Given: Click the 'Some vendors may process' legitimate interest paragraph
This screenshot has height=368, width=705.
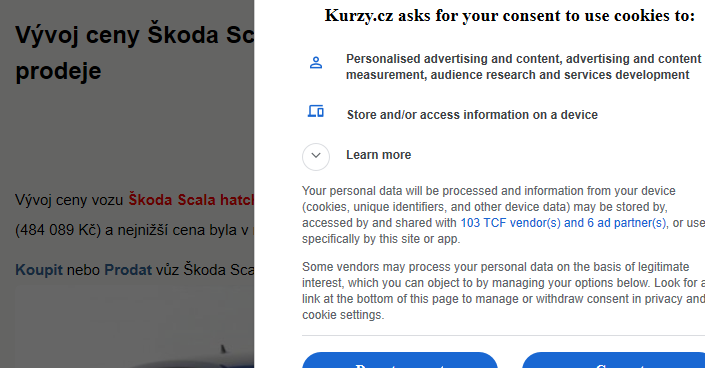Looking at the screenshot, I should [x=503, y=291].
